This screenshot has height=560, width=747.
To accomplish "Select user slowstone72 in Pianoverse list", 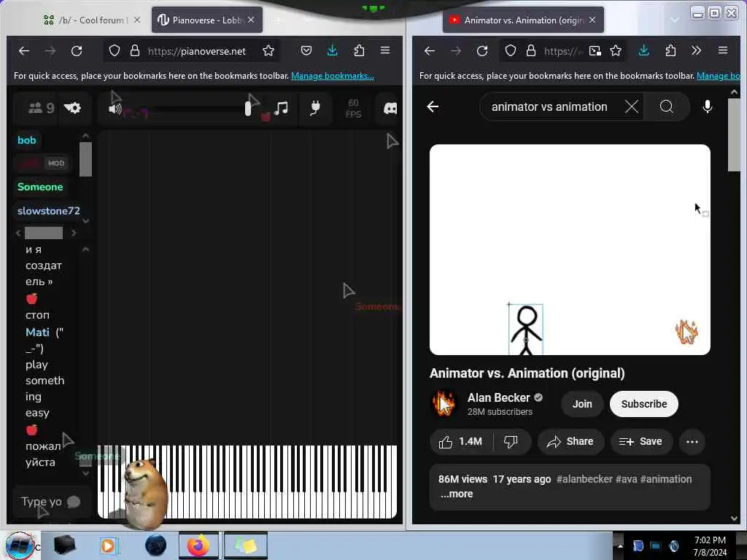I will [x=49, y=211].
